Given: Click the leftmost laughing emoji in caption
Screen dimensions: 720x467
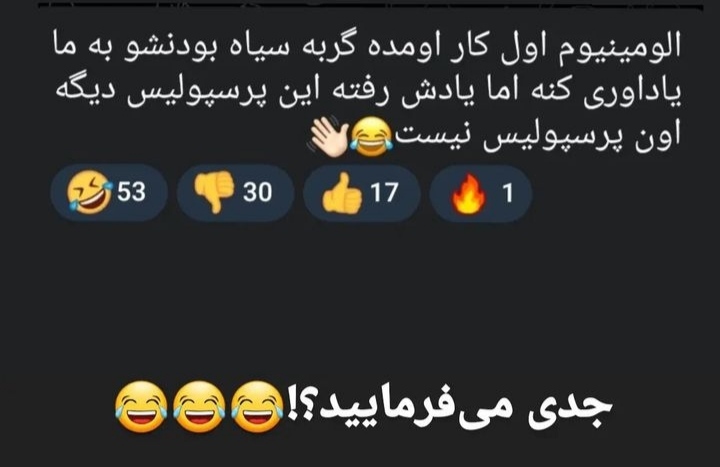Looking at the screenshot, I should pyautogui.click(x=141, y=406).
